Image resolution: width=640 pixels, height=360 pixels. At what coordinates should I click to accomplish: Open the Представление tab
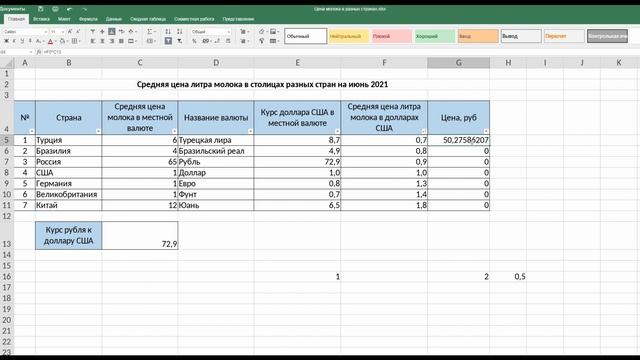(238, 19)
